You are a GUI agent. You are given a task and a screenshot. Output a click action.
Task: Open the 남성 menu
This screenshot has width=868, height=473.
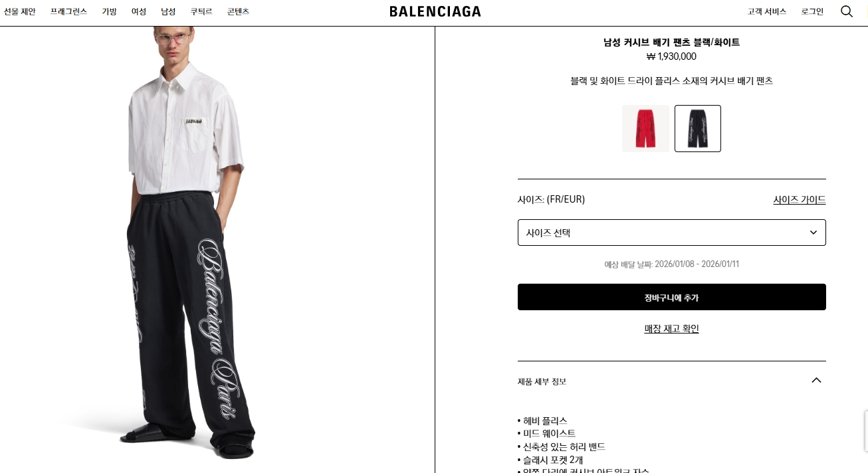(x=168, y=11)
